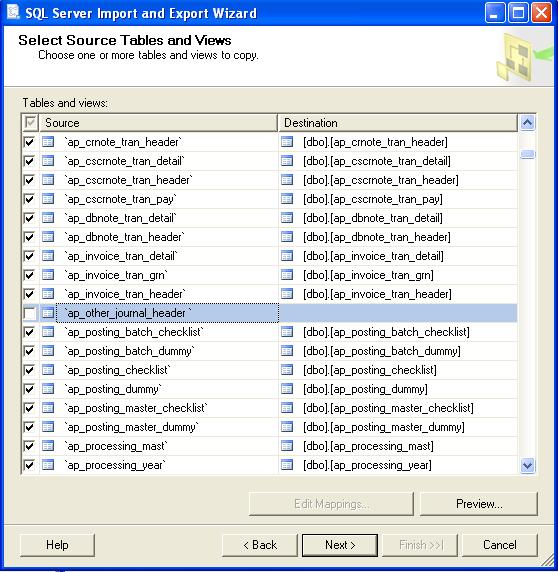The height and width of the screenshot is (572, 558).
Task: Click destination icon for [dbo].[ap_cscrnote_tran_detail]
Action: 287,161
